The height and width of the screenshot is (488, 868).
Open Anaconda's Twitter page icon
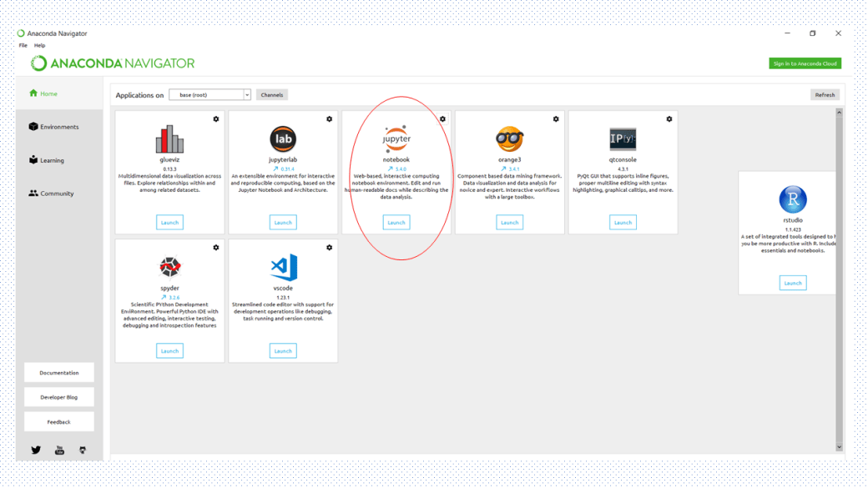coord(36,450)
